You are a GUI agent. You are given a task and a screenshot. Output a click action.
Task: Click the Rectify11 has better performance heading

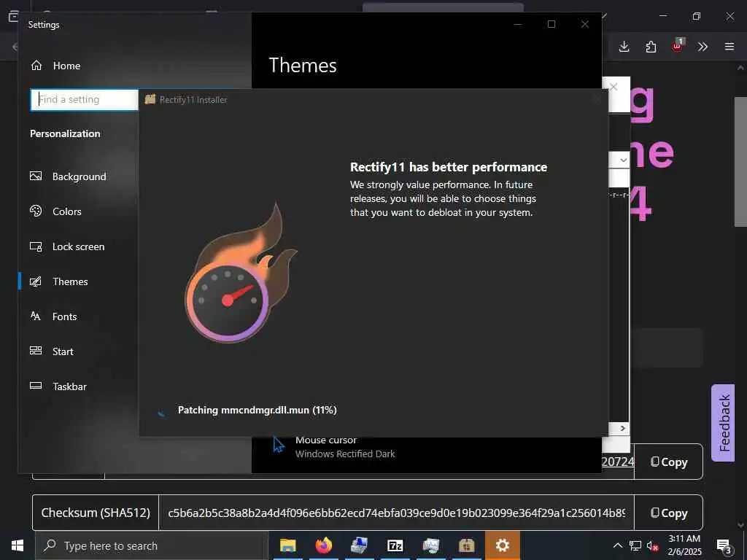tap(449, 167)
